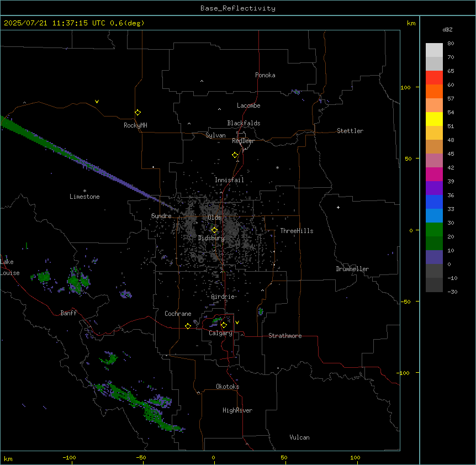Screen dimensions: 476x465
Task: Click the Sylvan label
Action: (x=215, y=135)
